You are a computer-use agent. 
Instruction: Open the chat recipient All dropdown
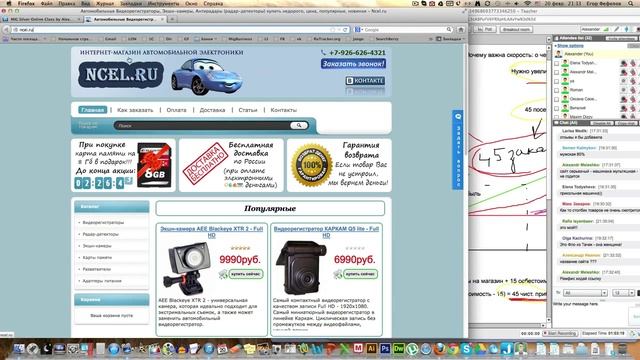click(585, 293)
